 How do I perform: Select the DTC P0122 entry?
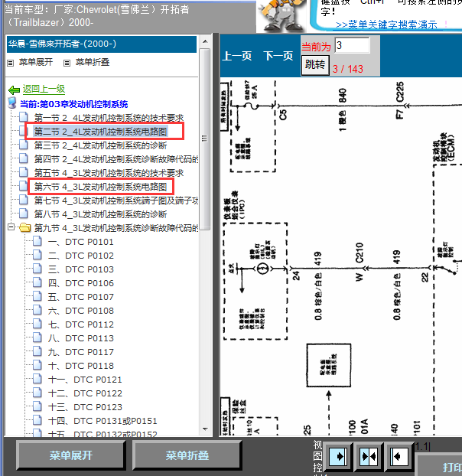[x=85, y=393]
